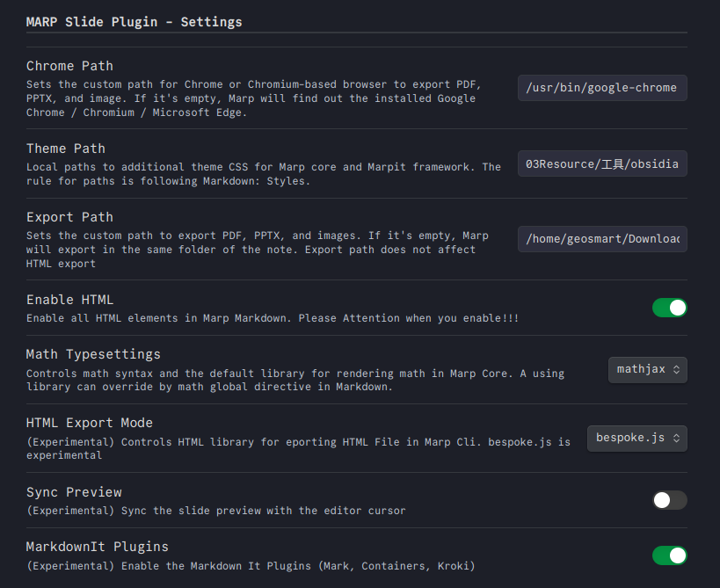Focus the Theme Path text box

(x=602, y=164)
